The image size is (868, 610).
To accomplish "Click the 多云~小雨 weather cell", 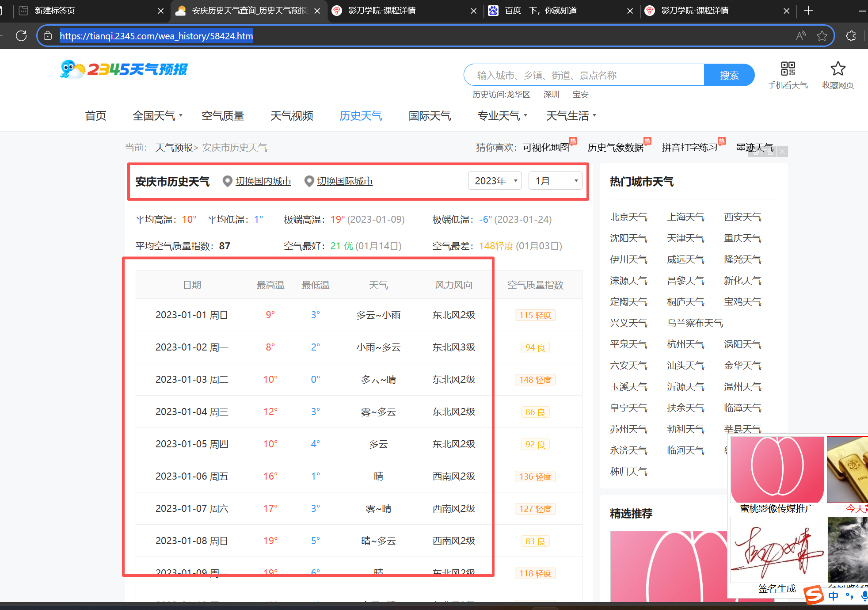I will pyautogui.click(x=378, y=315).
